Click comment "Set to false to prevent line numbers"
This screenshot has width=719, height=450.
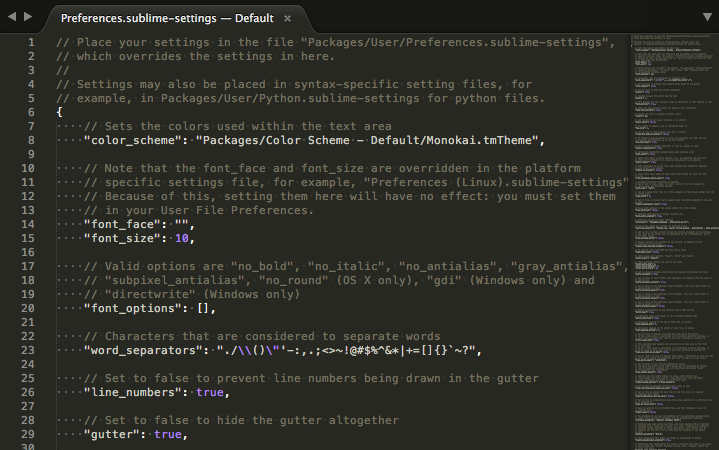click(x=311, y=378)
